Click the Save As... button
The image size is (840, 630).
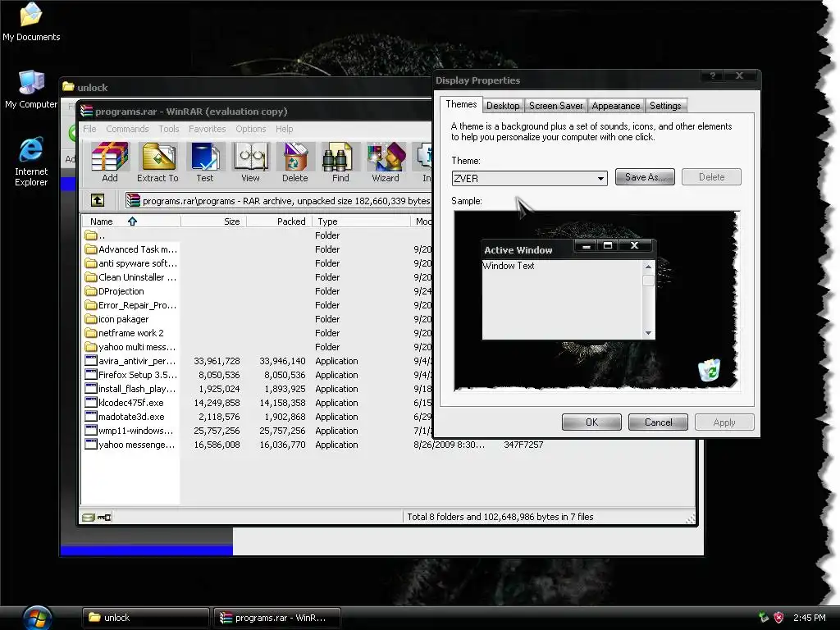point(645,177)
